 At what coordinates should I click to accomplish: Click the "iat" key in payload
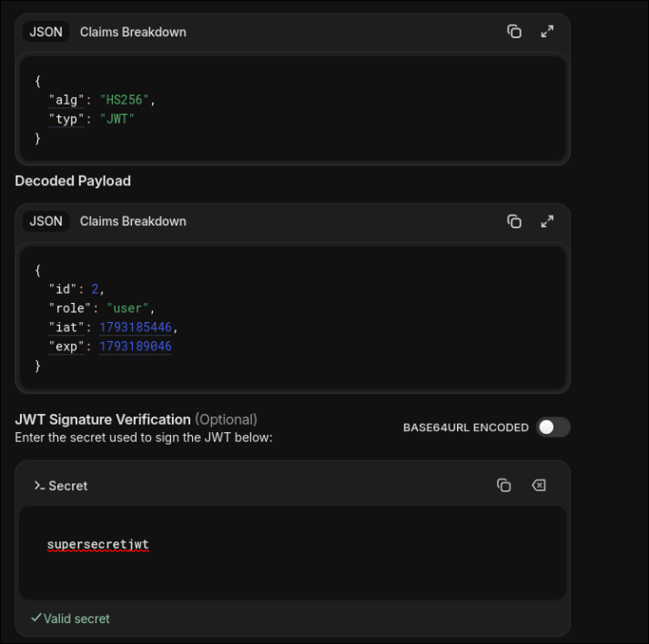click(x=66, y=327)
